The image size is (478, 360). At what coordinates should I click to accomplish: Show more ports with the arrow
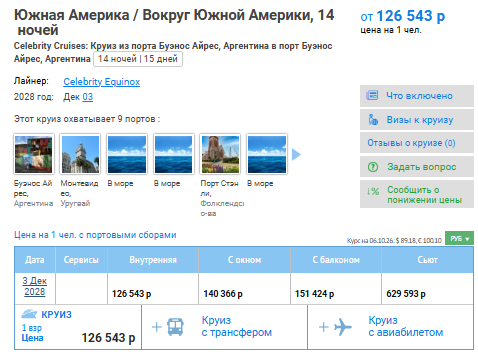point(296,154)
